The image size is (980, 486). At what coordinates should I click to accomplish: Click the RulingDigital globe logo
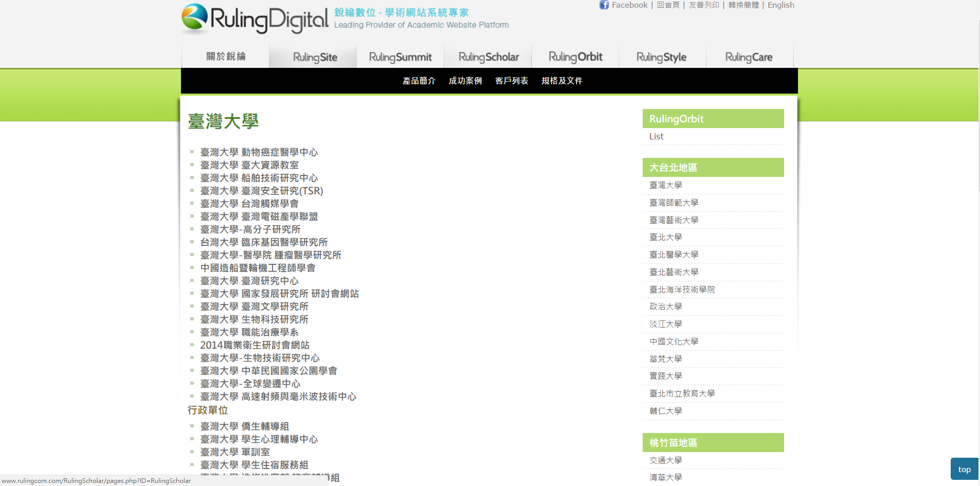pos(195,17)
